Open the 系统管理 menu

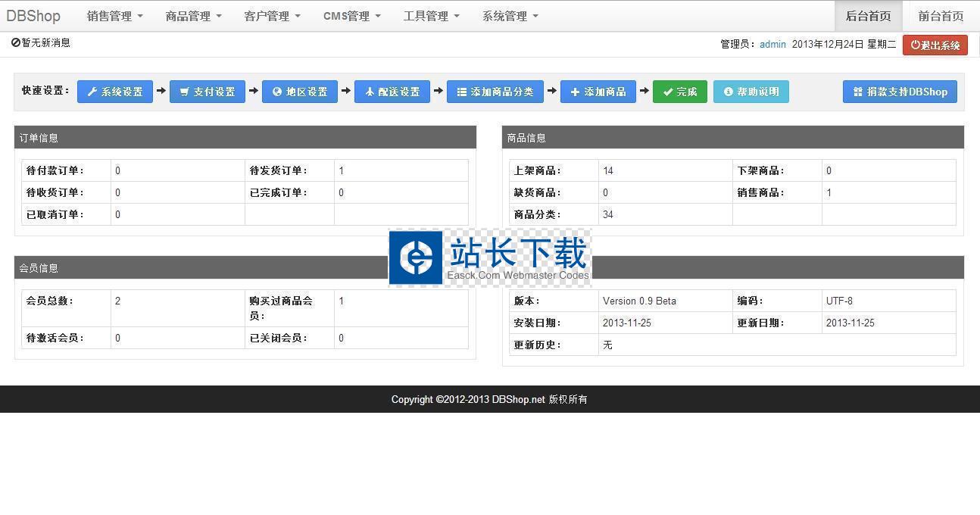510,16
